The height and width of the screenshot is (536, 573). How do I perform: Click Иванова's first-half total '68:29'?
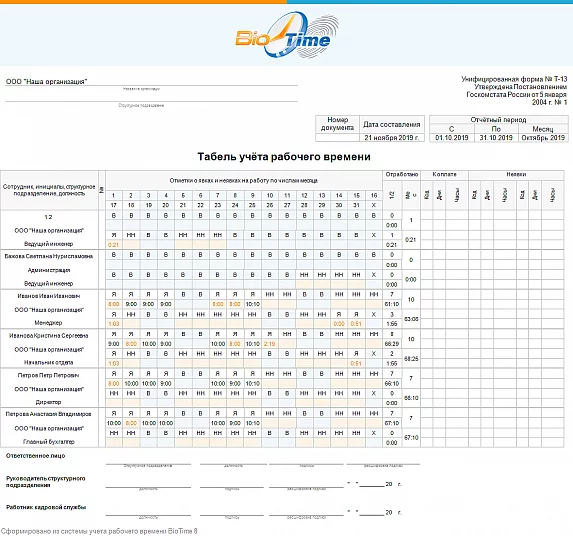pos(392,344)
